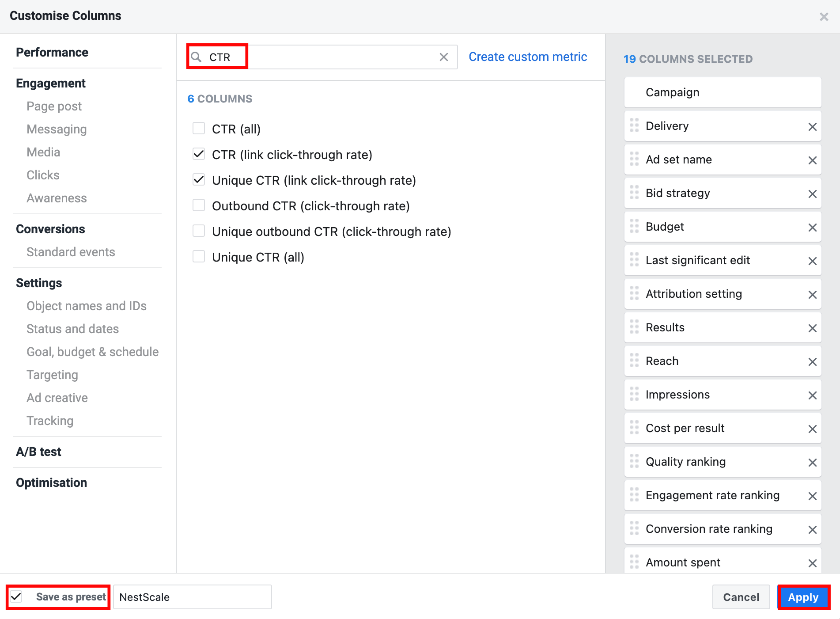The width and height of the screenshot is (840, 619).
Task: Click drag handle beside Ad set name
Action: 634,159
